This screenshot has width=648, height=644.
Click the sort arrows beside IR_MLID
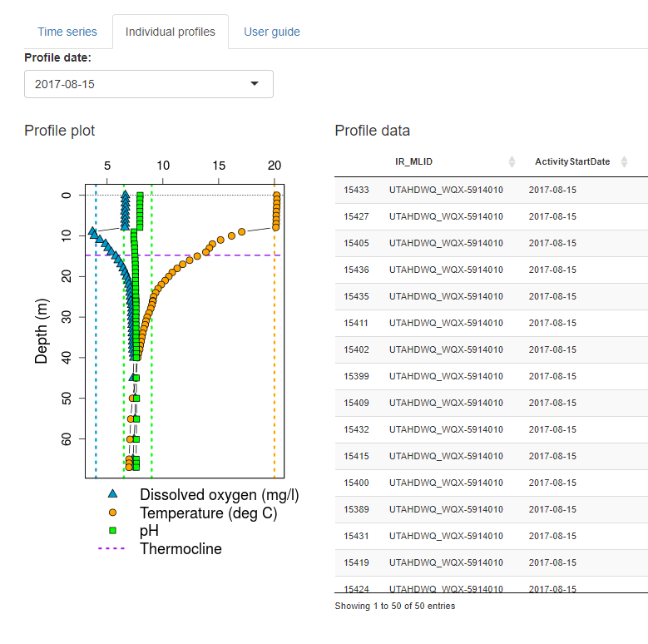(x=512, y=161)
